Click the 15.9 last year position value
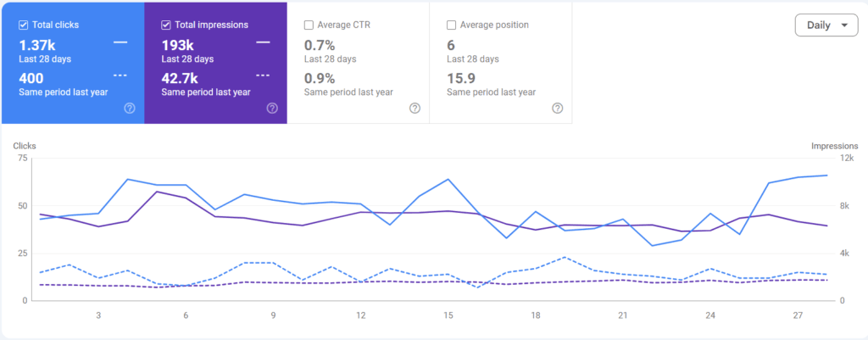Screen dimensions: 868x340 461,79
